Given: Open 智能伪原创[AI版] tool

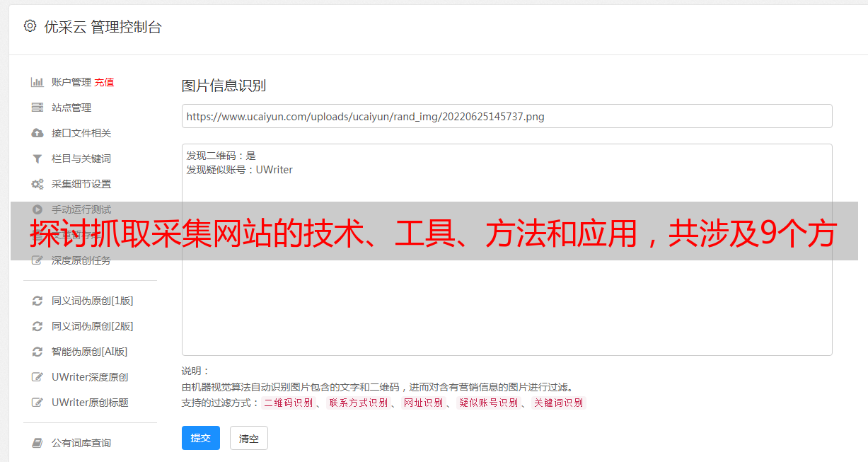Looking at the screenshot, I should 90,352.
